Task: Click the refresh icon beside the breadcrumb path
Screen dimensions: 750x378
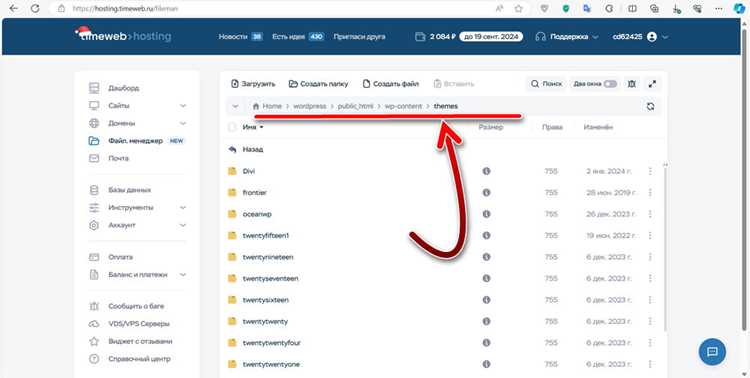Action: (650, 106)
